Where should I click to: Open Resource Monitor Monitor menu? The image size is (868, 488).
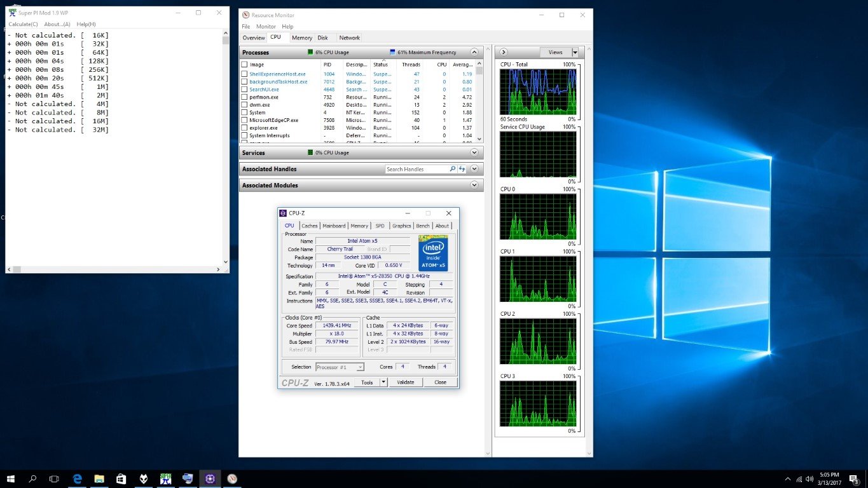[x=266, y=27]
